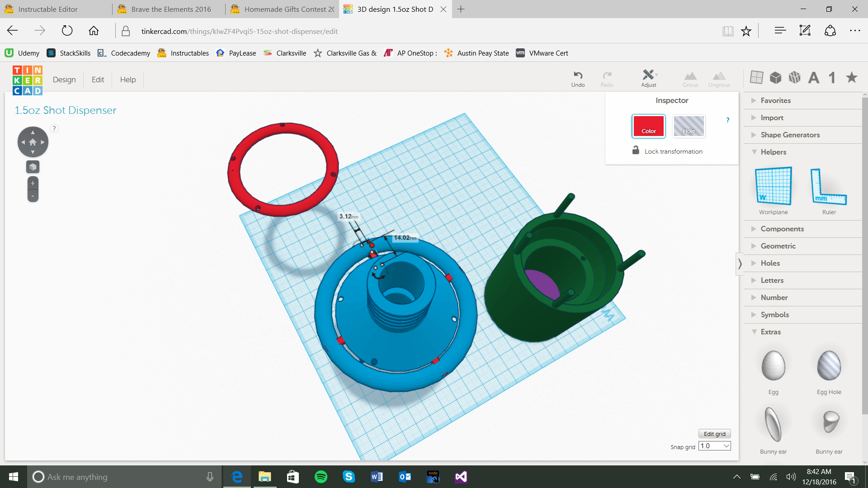Click the zoom in plus button
Viewport: 868px width, 488px height.
(33, 183)
